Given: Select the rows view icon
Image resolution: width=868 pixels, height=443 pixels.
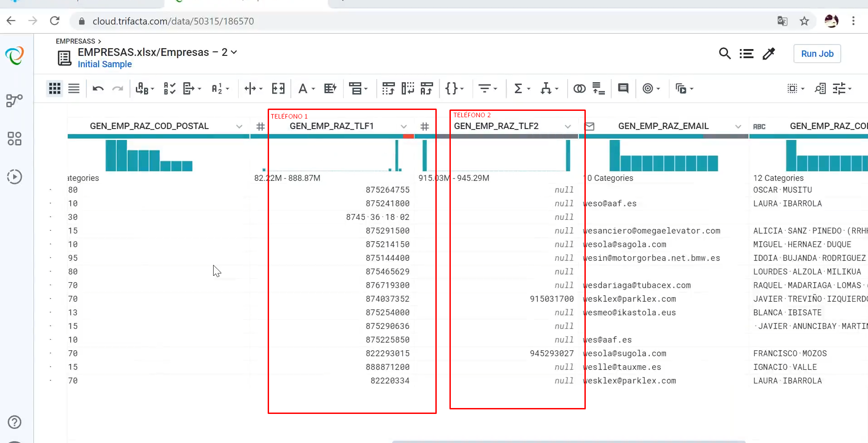Looking at the screenshot, I should [x=74, y=88].
